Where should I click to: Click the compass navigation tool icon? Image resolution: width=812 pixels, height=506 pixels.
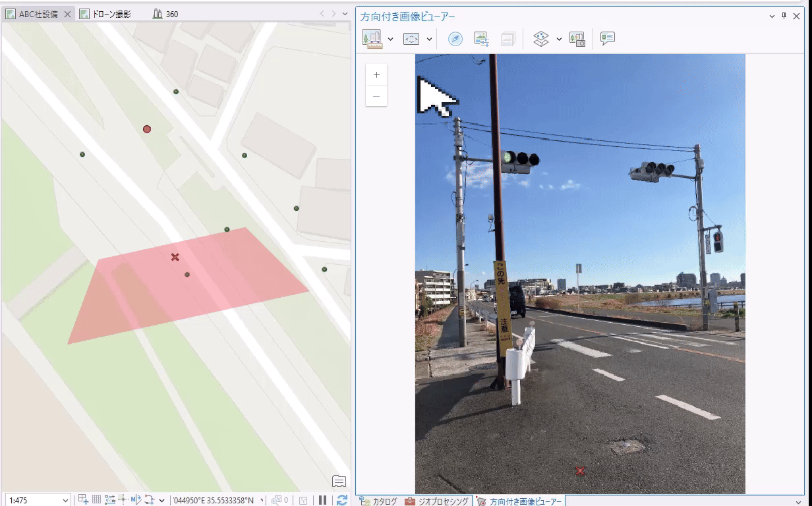(x=455, y=39)
